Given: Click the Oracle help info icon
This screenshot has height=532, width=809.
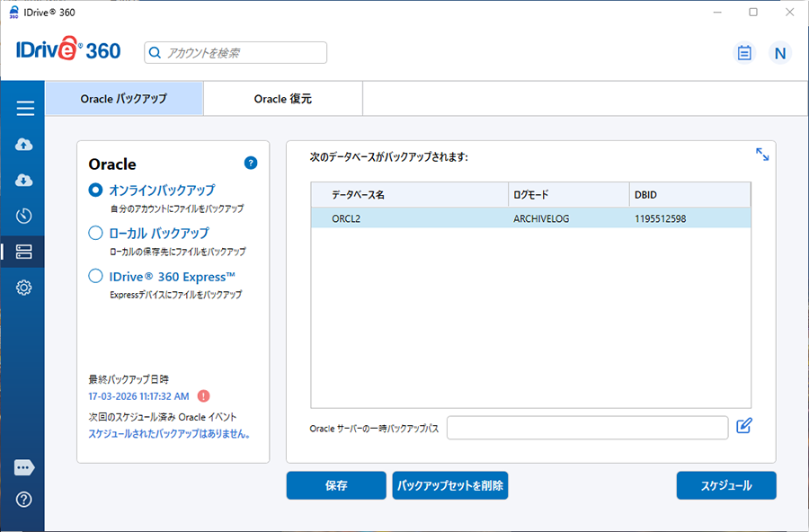Looking at the screenshot, I should pyautogui.click(x=251, y=163).
